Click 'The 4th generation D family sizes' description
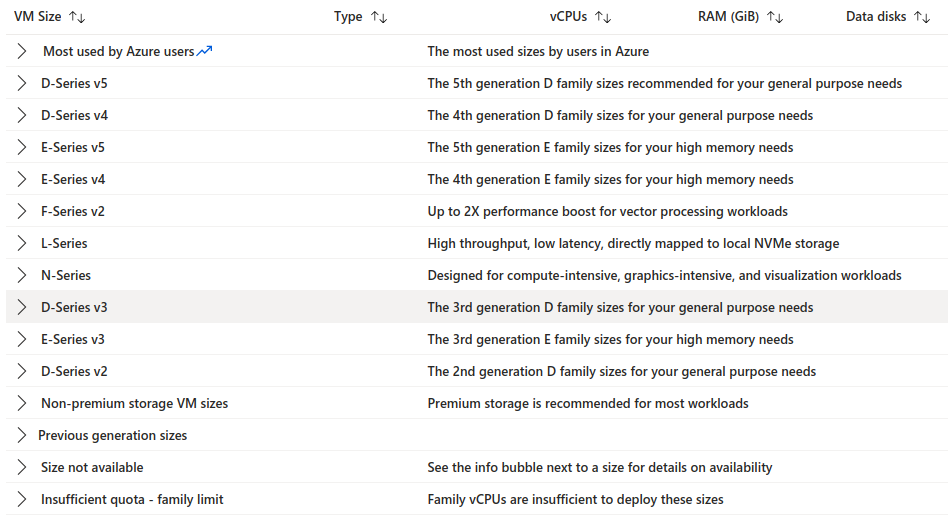Viewport: 948px width, 523px height. [x=620, y=115]
